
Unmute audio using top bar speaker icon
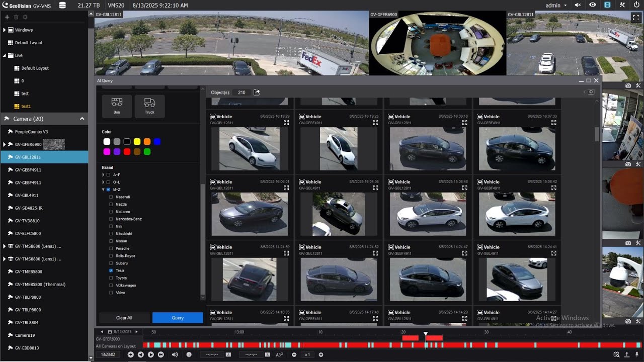click(x=578, y=5)
